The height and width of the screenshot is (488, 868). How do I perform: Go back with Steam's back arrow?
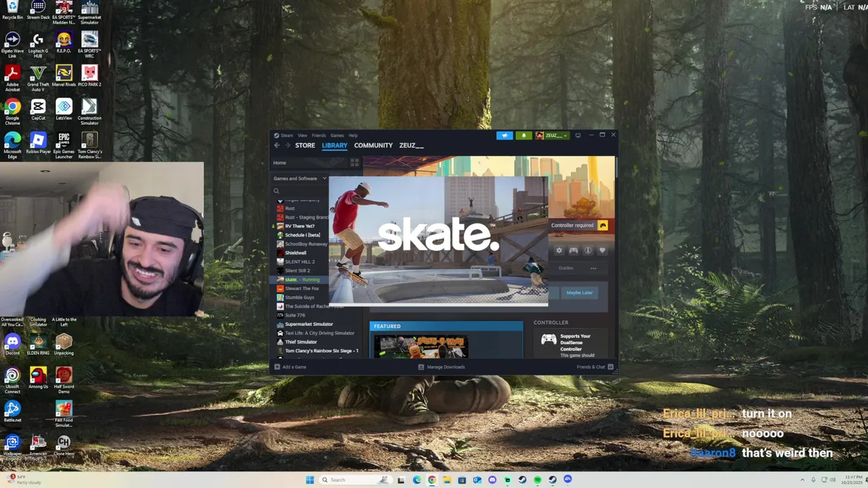[277, 146]
